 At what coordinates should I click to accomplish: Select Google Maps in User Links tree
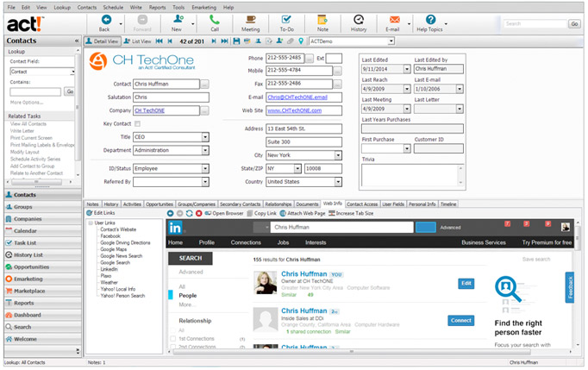[113, 249]
